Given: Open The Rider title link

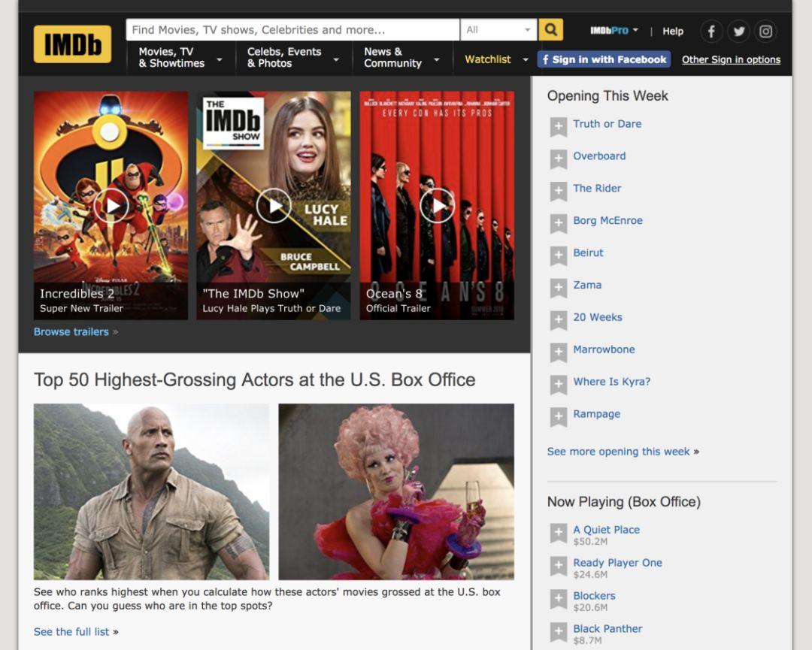Looking at the screenshot, I should click(597, 189).
